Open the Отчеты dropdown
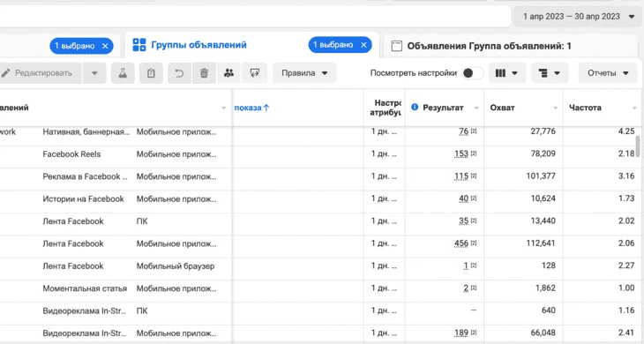The width and height of the screenshot is (644, 344). pos(608,73)
